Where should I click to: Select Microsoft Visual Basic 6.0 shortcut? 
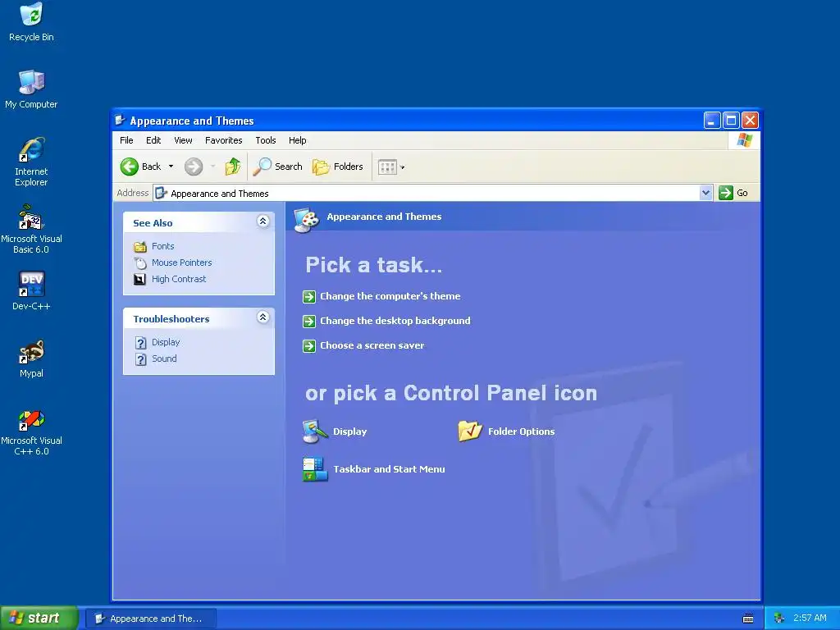[31, 229]
